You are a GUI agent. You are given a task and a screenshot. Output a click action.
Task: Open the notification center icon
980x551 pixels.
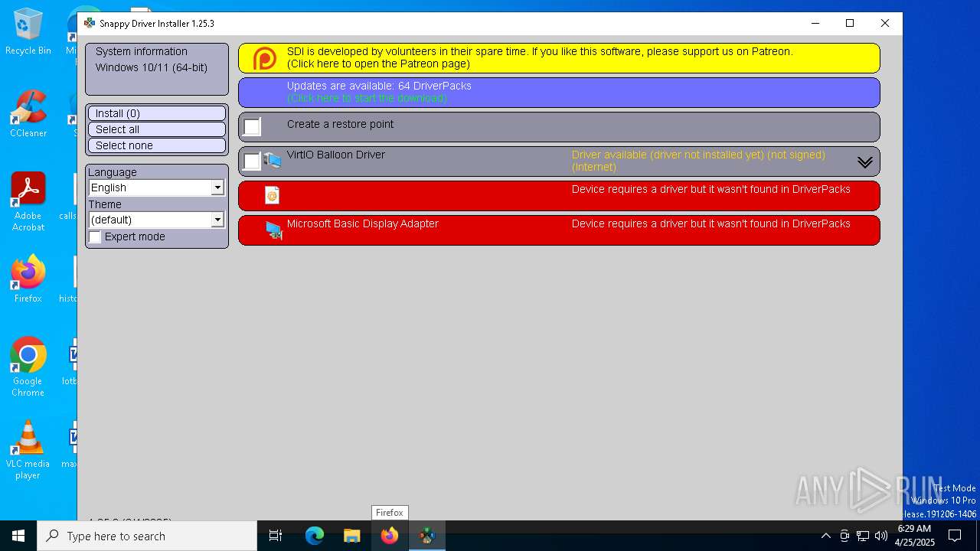pyautogui.click(x=955, y=536)
